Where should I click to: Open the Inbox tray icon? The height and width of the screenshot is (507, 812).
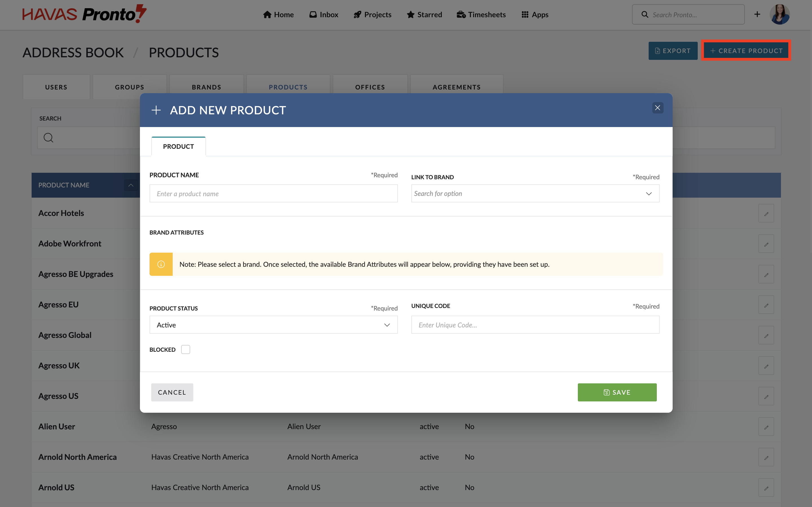tap(313, 14)
